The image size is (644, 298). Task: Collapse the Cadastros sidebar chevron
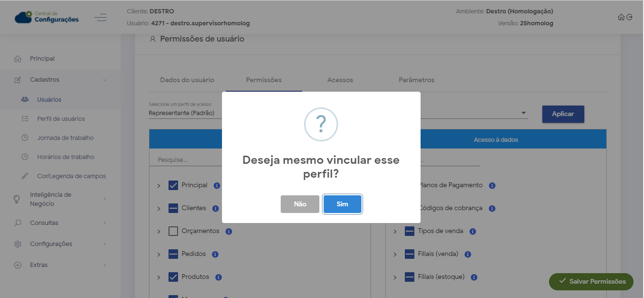point(105,80)
